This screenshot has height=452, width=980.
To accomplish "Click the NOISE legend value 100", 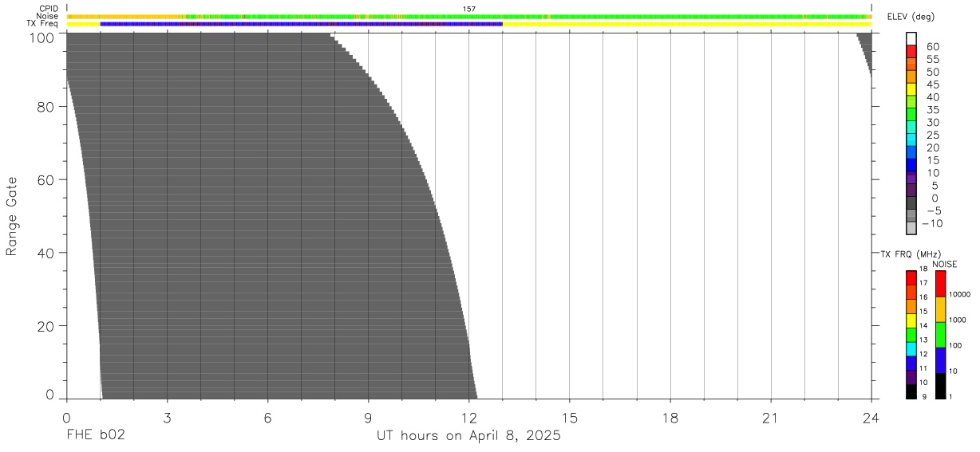I will pos(955,345).
